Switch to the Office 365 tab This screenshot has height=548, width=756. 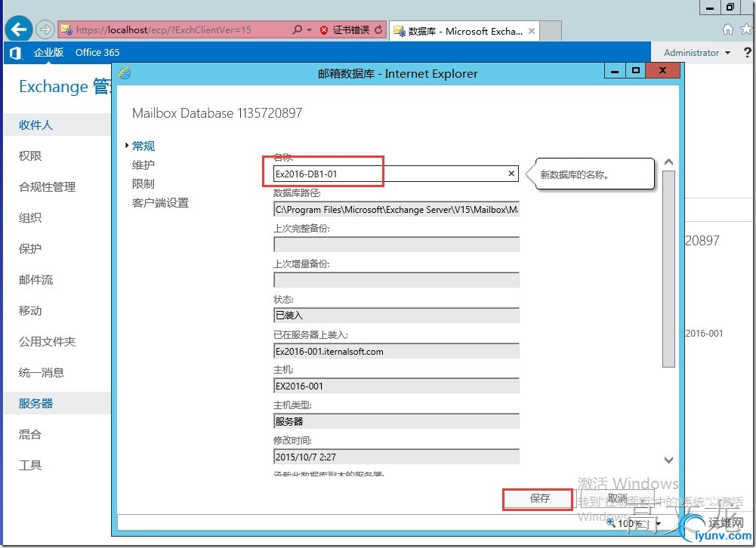coord(97,52)
